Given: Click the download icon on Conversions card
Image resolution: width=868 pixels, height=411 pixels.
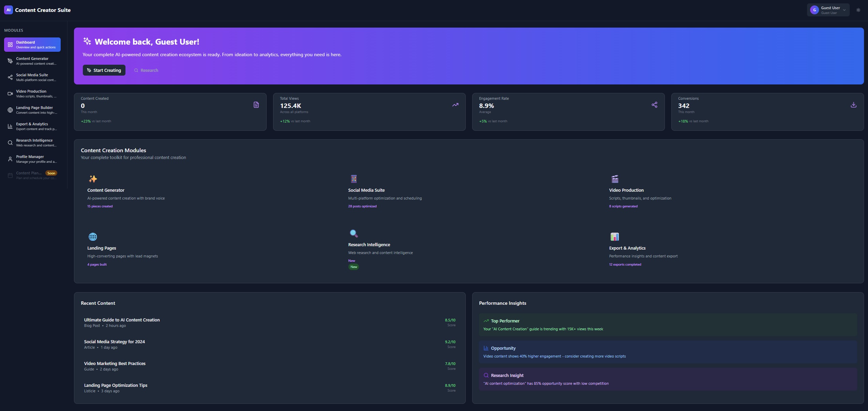Looking at the screenshot, I should coord(853,105).
